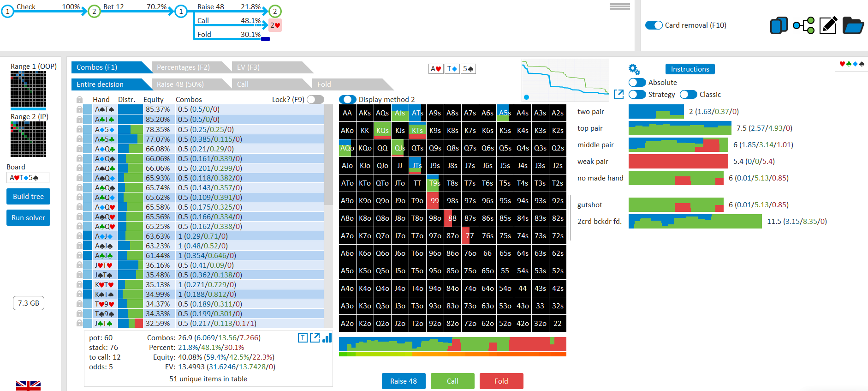Pop out the equity graph
Image resolution: width=868 pixels, height=391 pixels.
619,94
